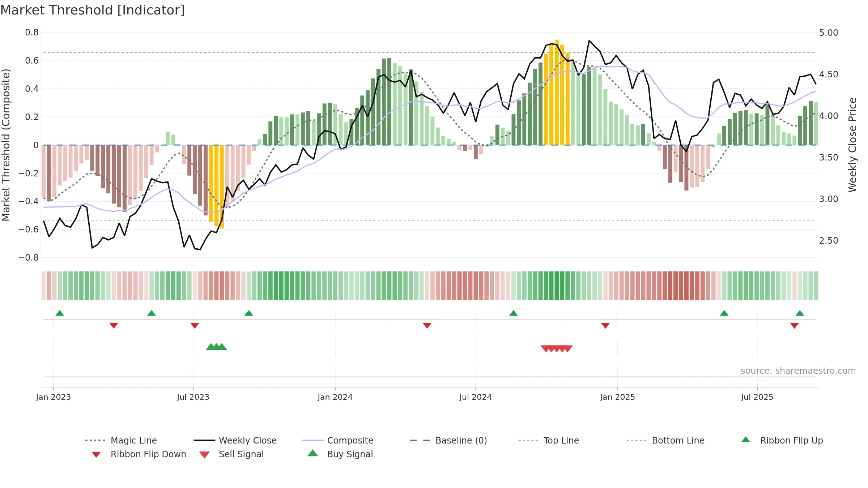The width and height of the screenshot is (868, 488).
Task: Click the last ribbon flip up marker, right of Jul 2025
Action: [x=800, y=313]
